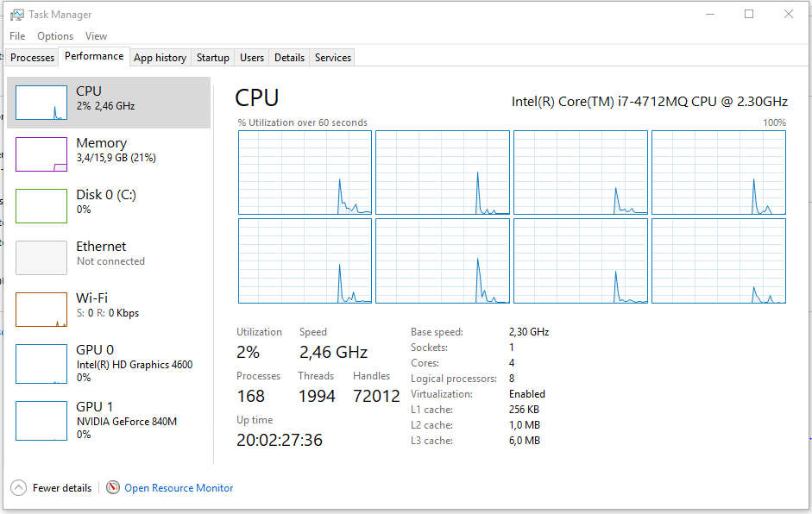The width and height of the screenshot is (812, 514).
Task: Switch to the App history tab
Action: pyautogui.click(x=160, y=58)
